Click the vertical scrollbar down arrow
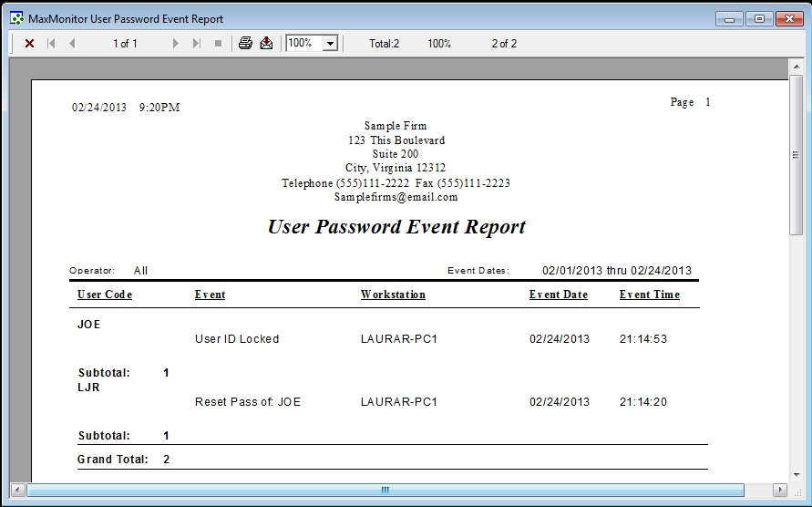Viewport: 812px width, 507px height. [796, 473]
